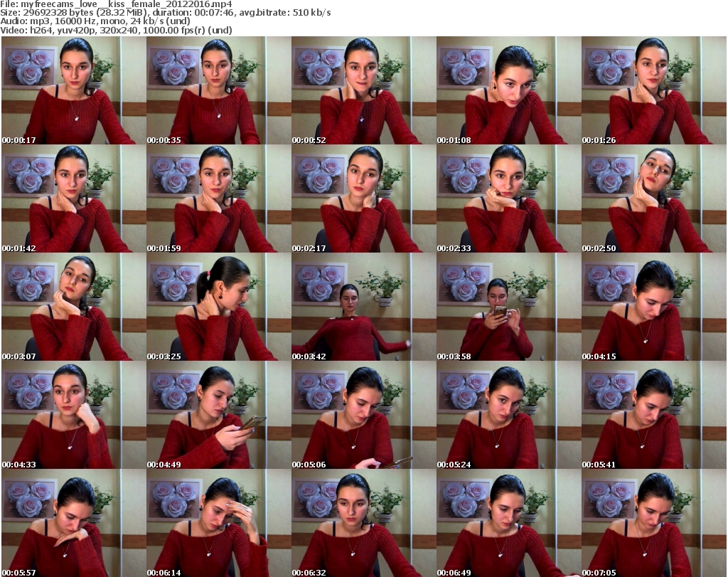Click the 00:06:32 thumbnail
The height and width of the screenshot is (577, 728).
(x=363, y=523)
